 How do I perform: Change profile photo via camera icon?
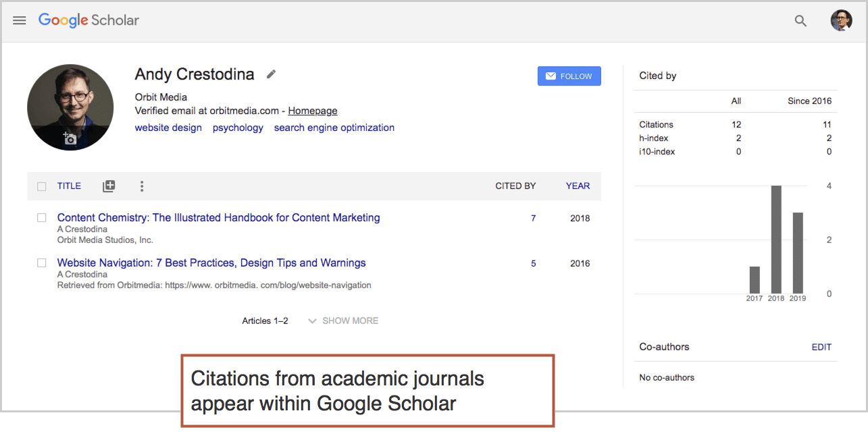click(70, 139)
